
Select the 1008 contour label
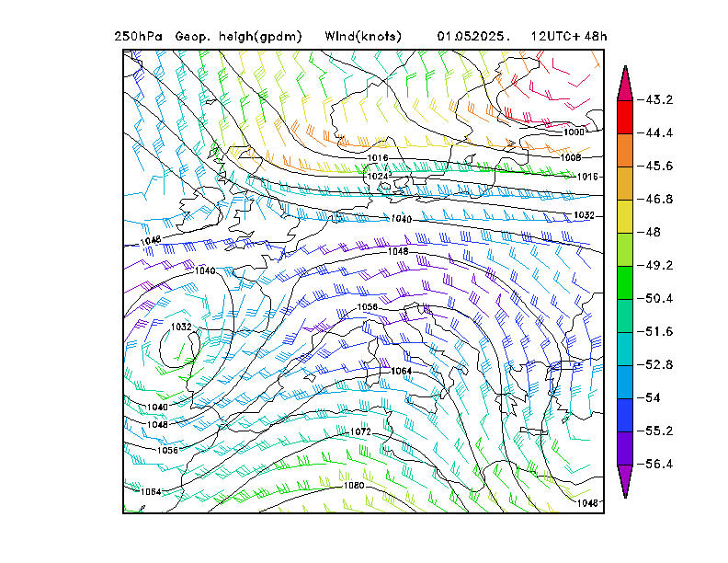pyautogui.click(x=571, y=157)
